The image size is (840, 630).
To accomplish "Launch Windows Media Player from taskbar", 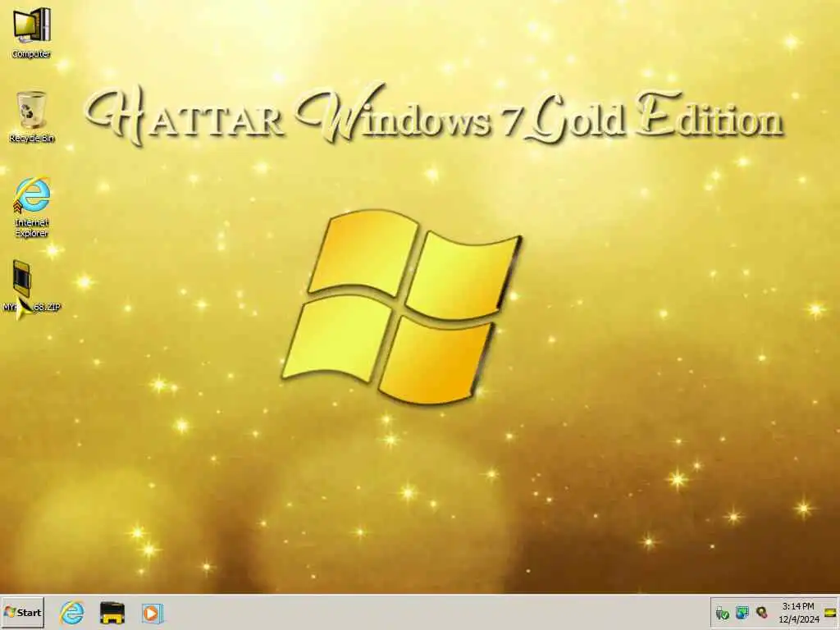I will pyautogui.click(x=152, y=613).
